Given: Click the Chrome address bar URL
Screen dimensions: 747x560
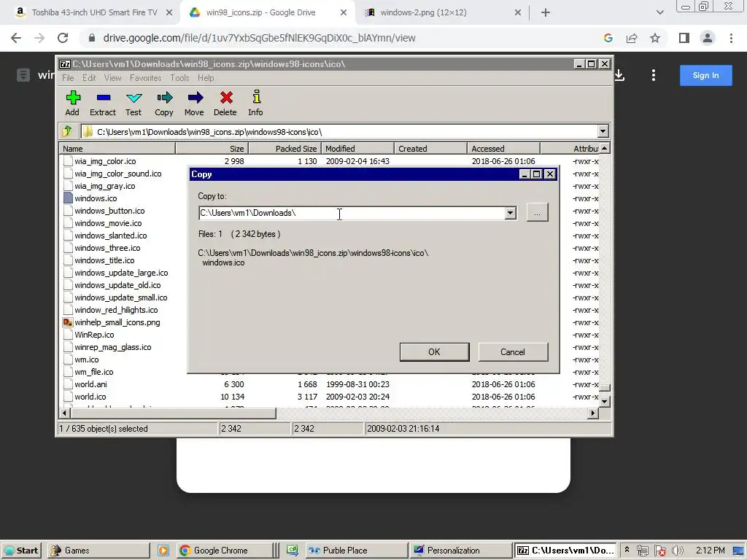Looking at the screenshot, I should click(x=259, y=38).
